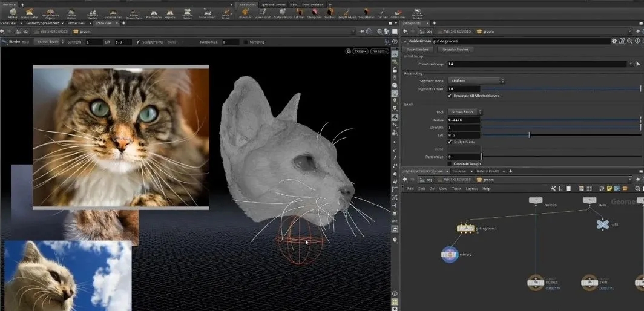Click the Lift slider handle in parameters
Image resolution: width=644 pixels, height=311 pixels.
click(530, 135)
